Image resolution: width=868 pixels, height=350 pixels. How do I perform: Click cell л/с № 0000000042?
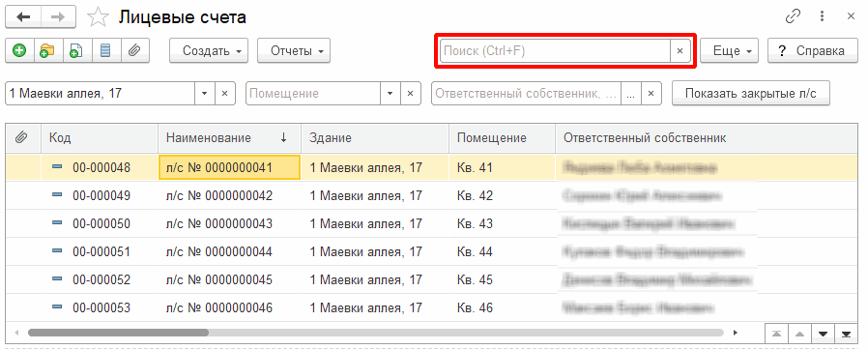point(230,195)
